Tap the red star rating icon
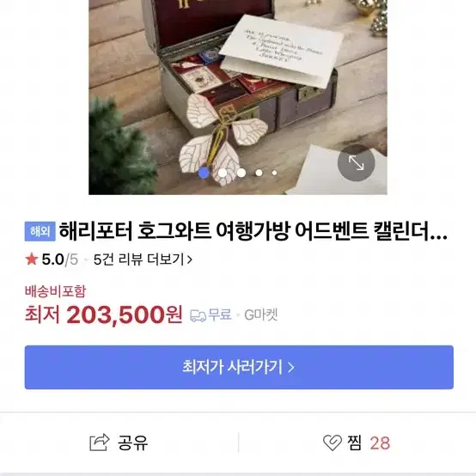 point(32,259)
